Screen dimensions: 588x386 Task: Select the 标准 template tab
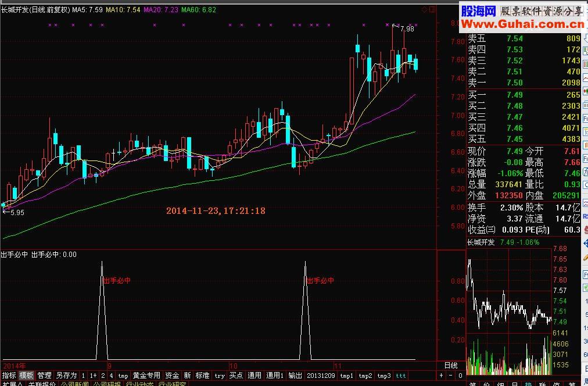click(x=203, y=375)
